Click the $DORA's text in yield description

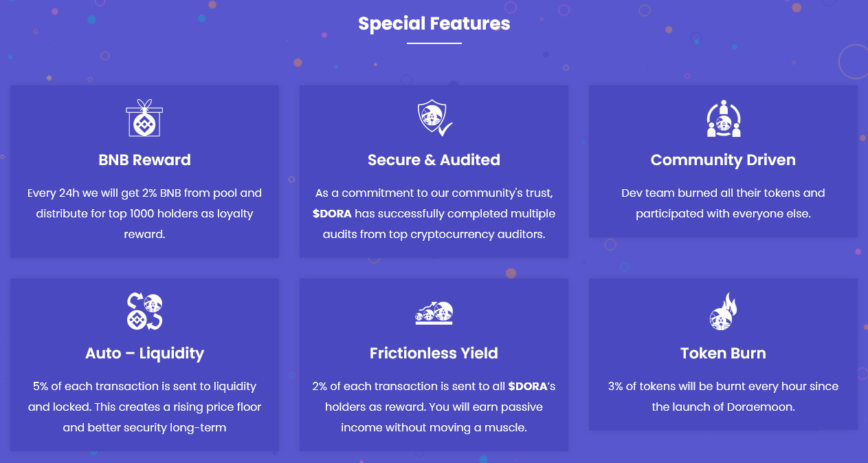(x=532, y=387)
